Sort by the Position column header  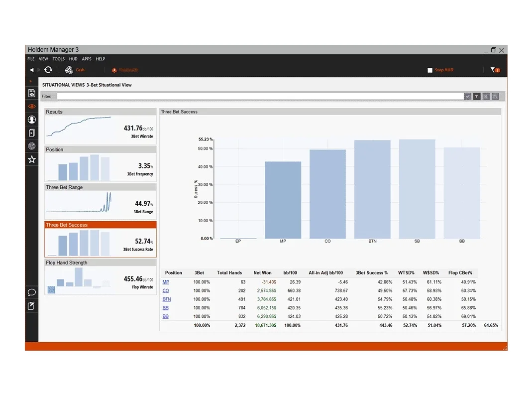(x=173, y=273)
